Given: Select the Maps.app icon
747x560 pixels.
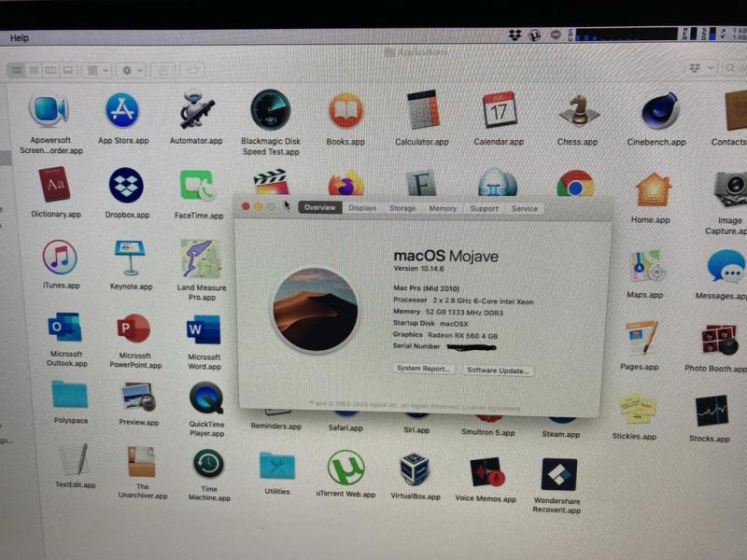Looking at the screenshot, I should 646,266.
